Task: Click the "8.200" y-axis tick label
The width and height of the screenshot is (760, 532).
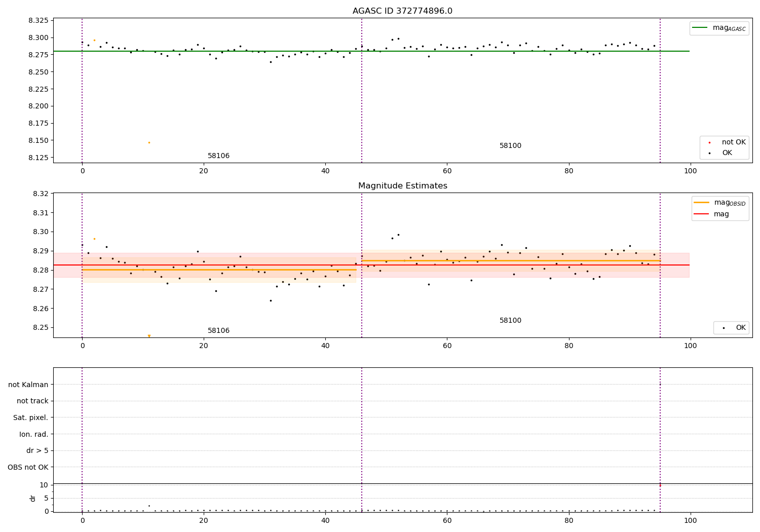Action: (x=39, y=106)
